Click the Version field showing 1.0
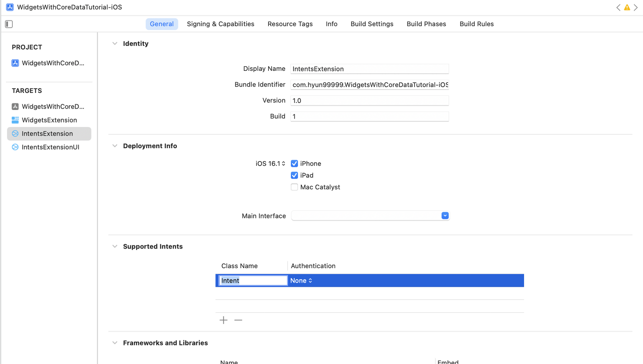The height and width of the screenshot is (364, 643). [x=370, y=100]
